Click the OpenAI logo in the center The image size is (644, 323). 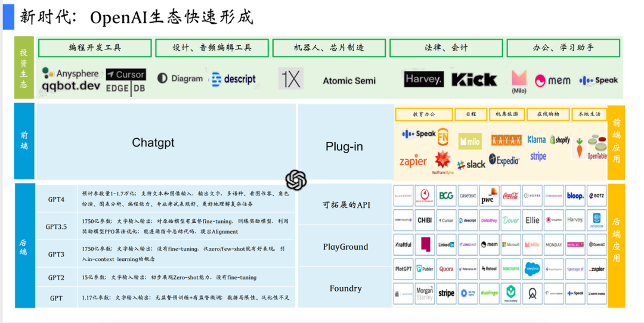(x=296, y=180)
